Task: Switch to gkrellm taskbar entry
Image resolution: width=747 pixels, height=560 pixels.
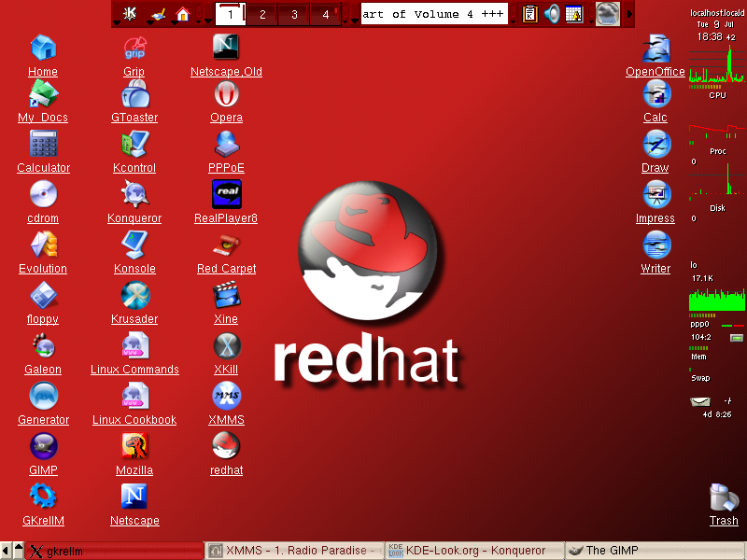Action: pyautogui.click(x=114, y=551)
